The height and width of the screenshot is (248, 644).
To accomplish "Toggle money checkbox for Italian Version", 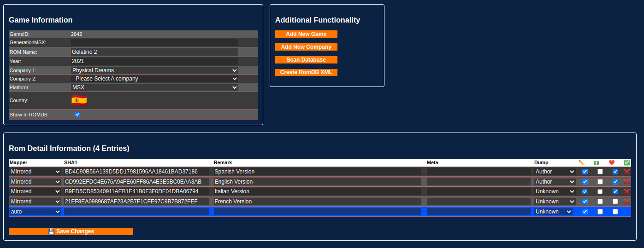I will [x=600, y=191].
